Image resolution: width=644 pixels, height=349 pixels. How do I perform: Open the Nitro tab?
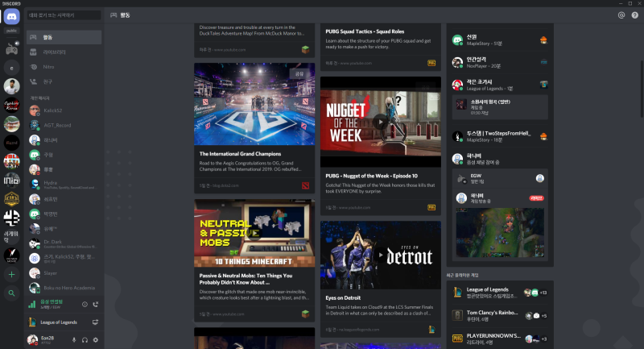point(64,67)
